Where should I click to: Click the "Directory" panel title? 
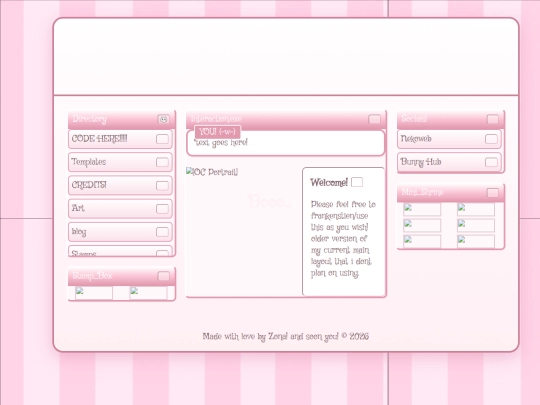tap(90, 119)
